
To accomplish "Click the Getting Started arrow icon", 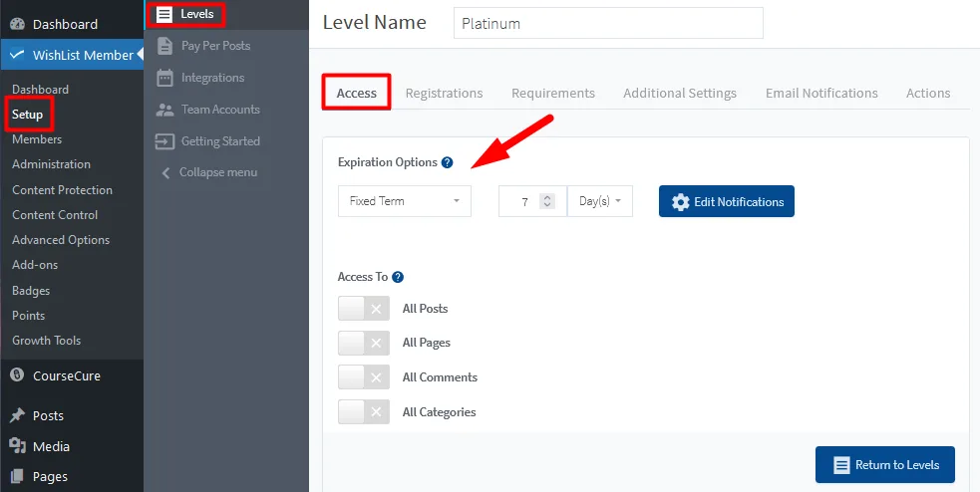I will pos(165,141).
